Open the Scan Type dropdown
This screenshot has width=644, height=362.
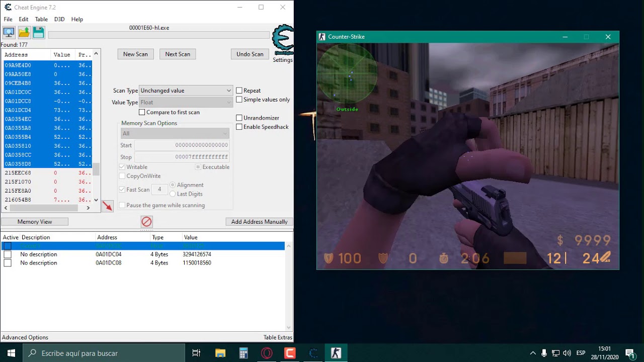(x=186, y=90)
